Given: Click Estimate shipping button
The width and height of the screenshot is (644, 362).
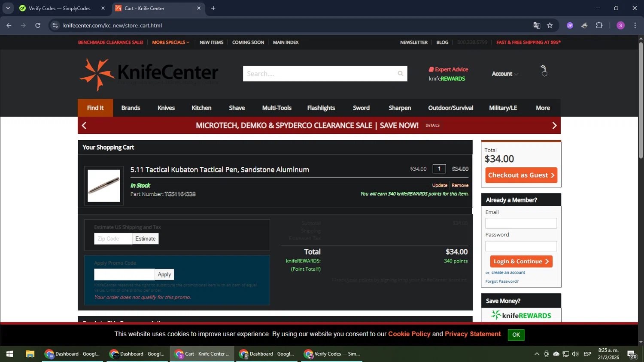Looking at the screenshot, I should [x=145, y=239].
